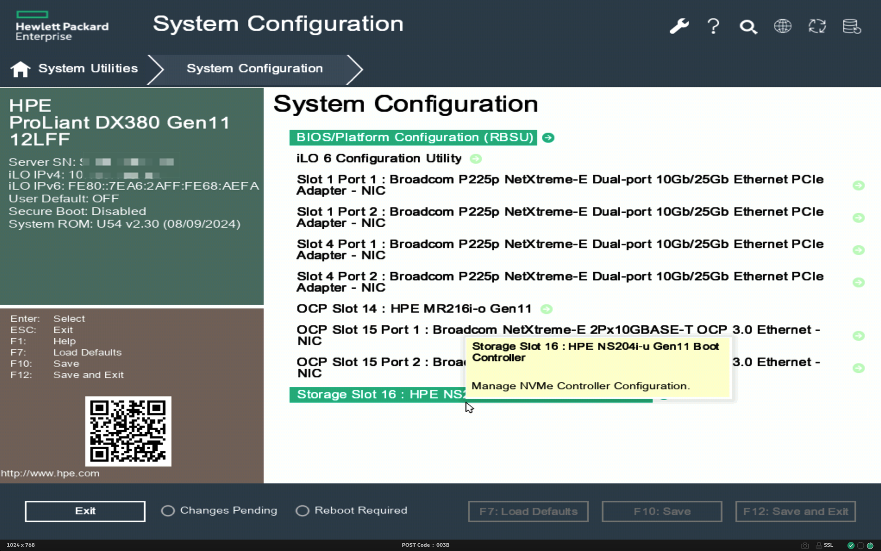Screen dimensions: 881x551
Task: Click F12: Save and Exit button
Action: coord(796,512)
